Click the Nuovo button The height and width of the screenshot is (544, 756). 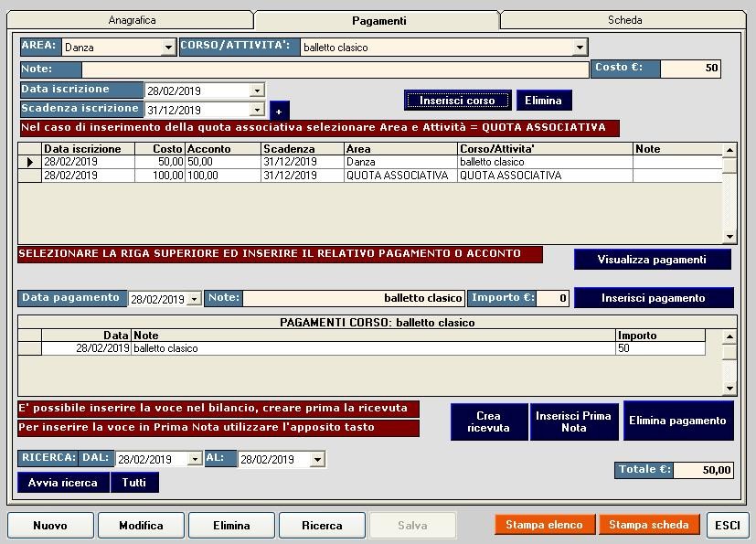50,525
